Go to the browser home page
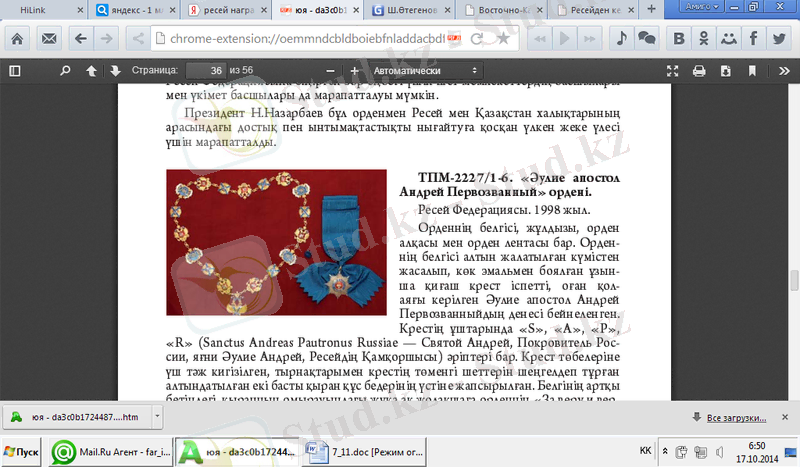 pos(17,38)
